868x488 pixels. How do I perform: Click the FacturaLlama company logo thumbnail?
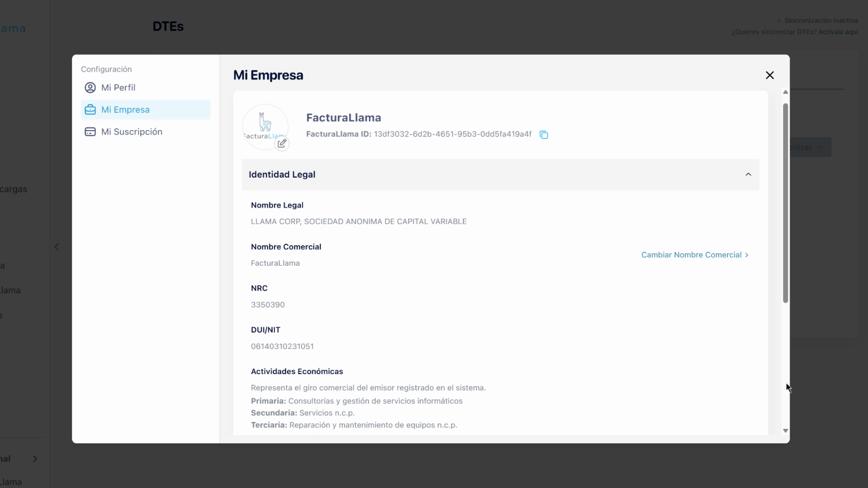click(x=265, y=127)
